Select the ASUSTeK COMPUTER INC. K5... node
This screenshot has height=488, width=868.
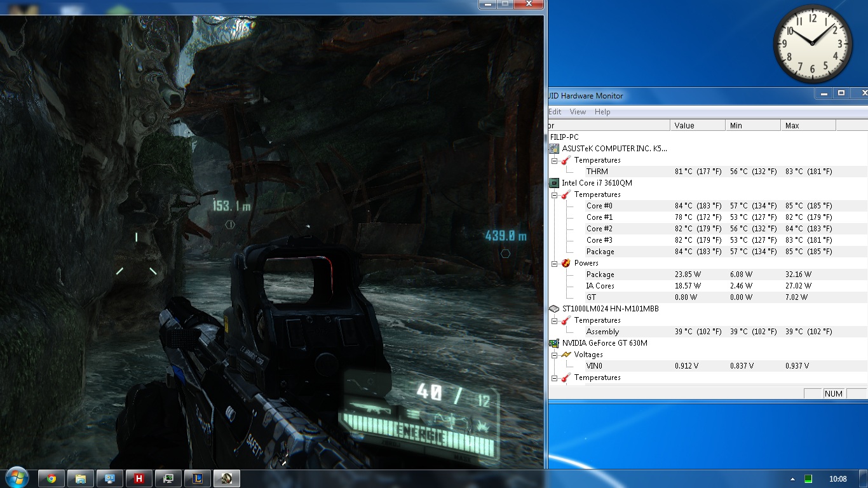[x=614, y=149]
